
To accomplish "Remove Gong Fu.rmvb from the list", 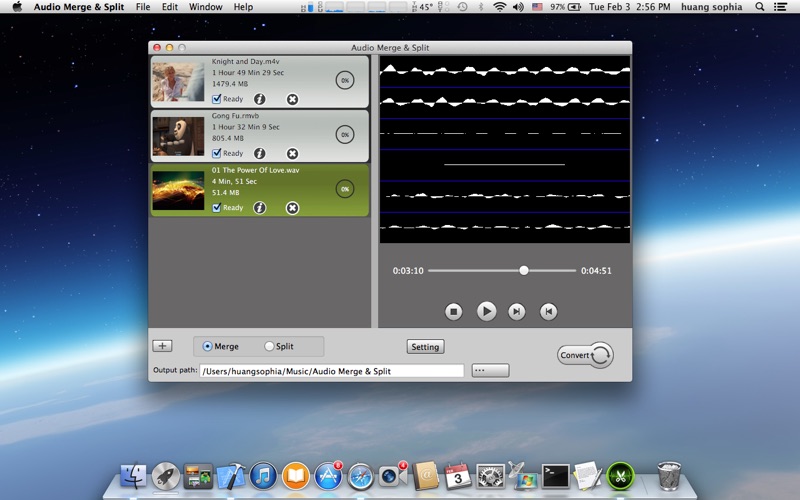I will click(292, 154).
